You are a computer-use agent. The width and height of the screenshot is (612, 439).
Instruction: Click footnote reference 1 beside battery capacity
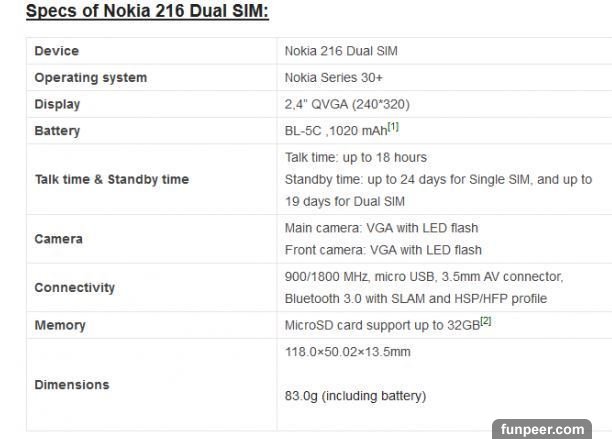393,127
